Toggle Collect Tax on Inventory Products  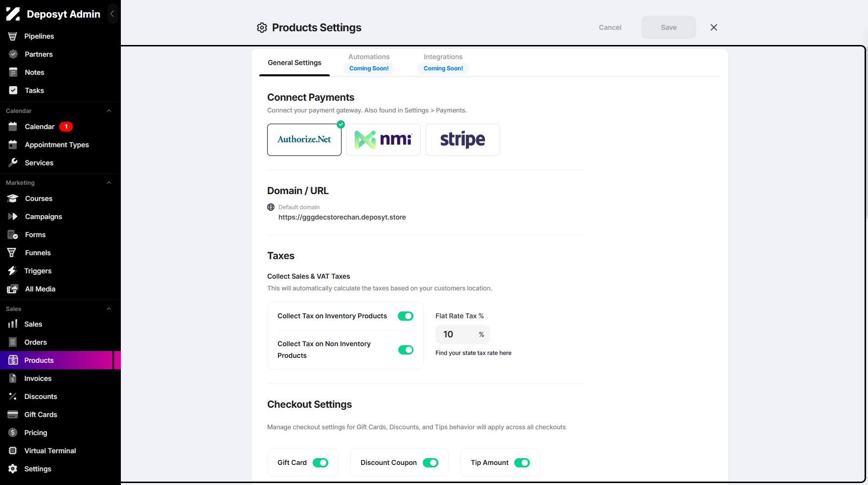406,316
